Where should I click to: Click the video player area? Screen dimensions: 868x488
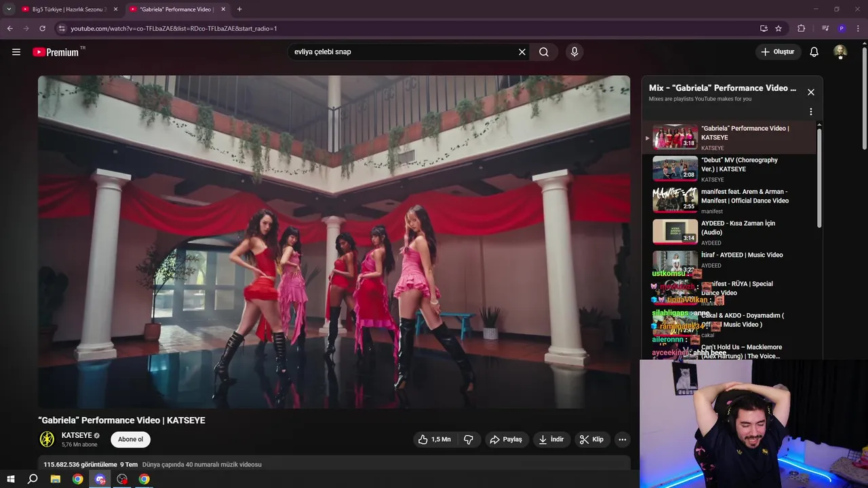pyautogui.click(x=334, y=241)
